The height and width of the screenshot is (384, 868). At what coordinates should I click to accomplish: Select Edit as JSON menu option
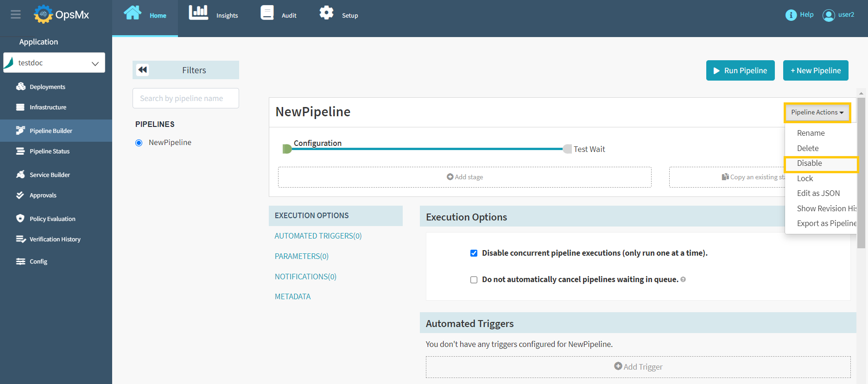(x=818, y=194)
